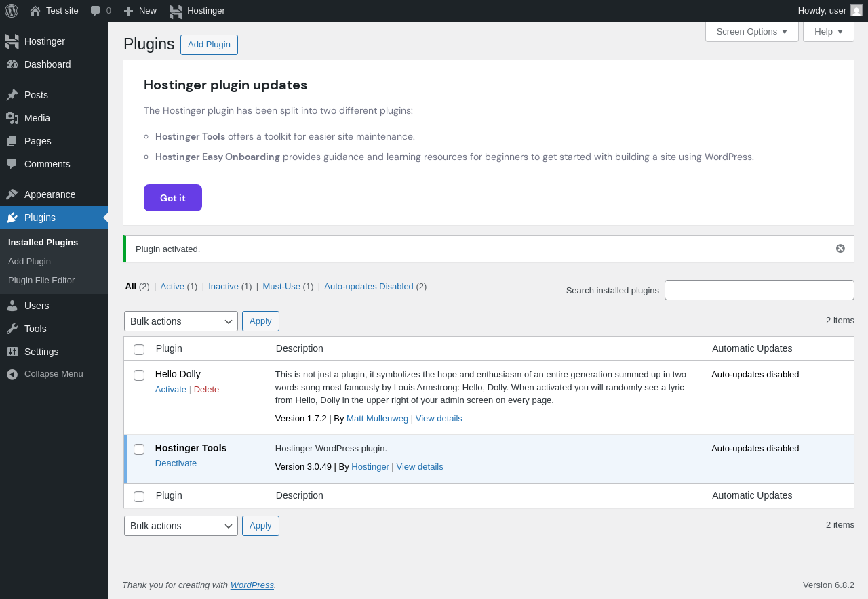Dismiss the 'Plugin activated' notice
Image resolution: width=868 pixels, height=599 pixels.
(840, 249)
